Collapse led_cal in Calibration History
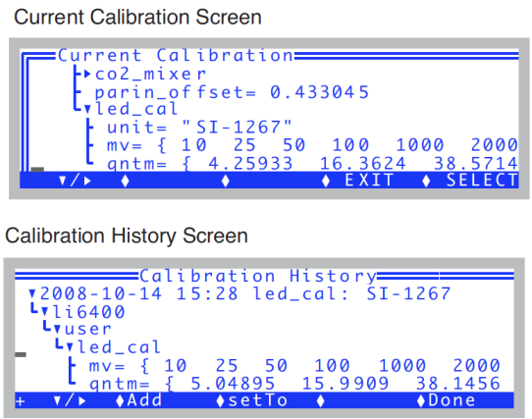 coord(70,347)
